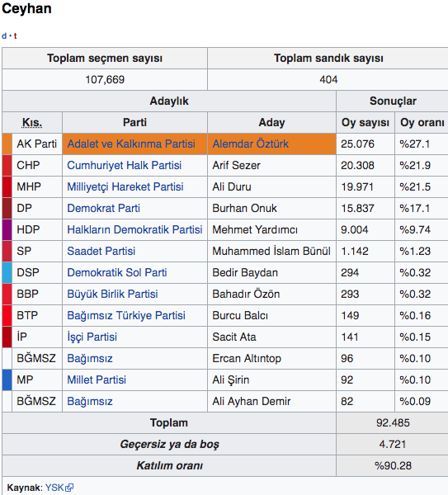Click the 'Toplam' row label

169,422
